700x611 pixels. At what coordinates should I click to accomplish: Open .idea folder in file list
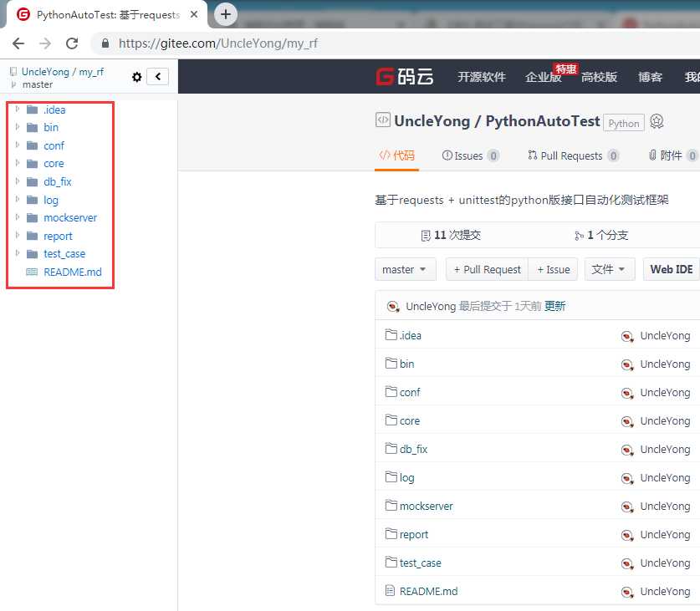411,335
